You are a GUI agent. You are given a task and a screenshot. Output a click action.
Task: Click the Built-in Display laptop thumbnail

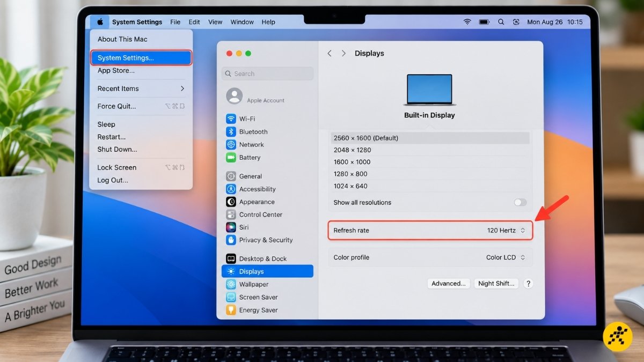(x=429, y=90)
